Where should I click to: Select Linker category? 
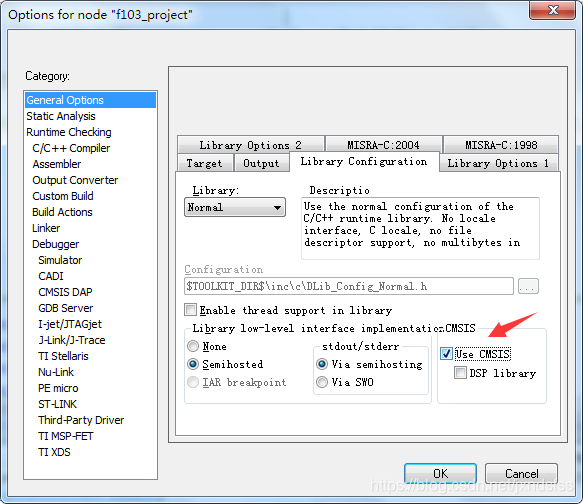click(x=46, y=228)
